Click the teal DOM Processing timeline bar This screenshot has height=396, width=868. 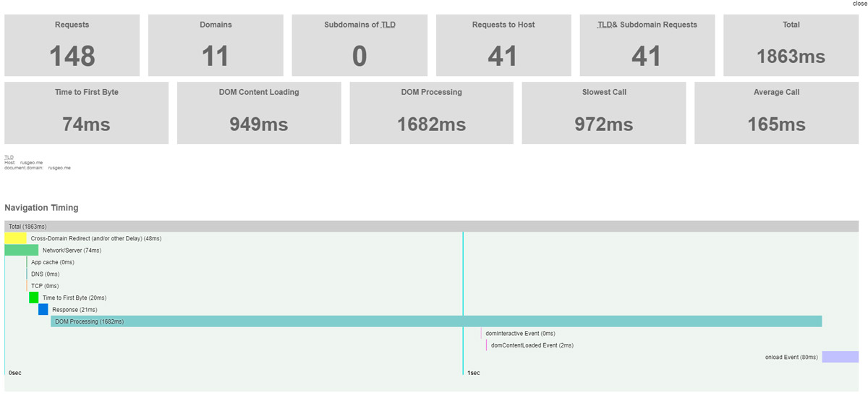(x=436, y=321)
